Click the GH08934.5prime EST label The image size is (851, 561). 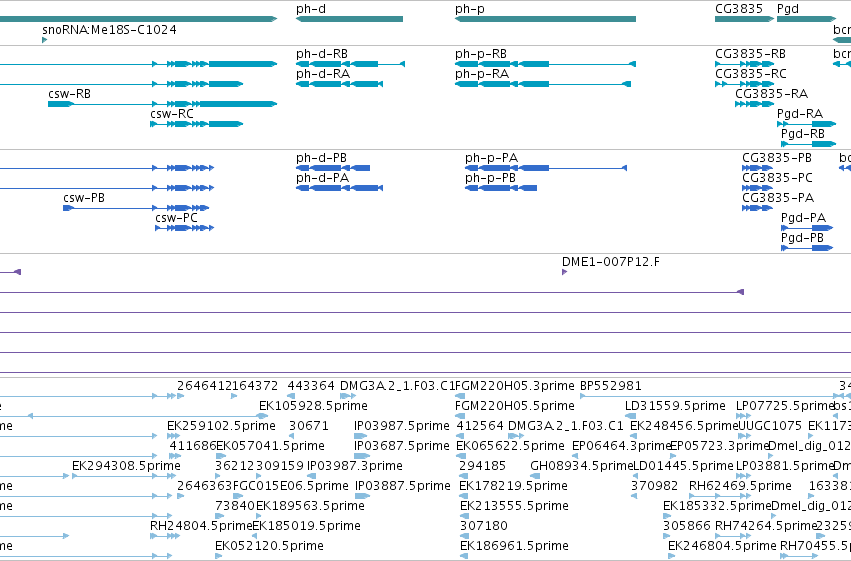coord(581,466)
